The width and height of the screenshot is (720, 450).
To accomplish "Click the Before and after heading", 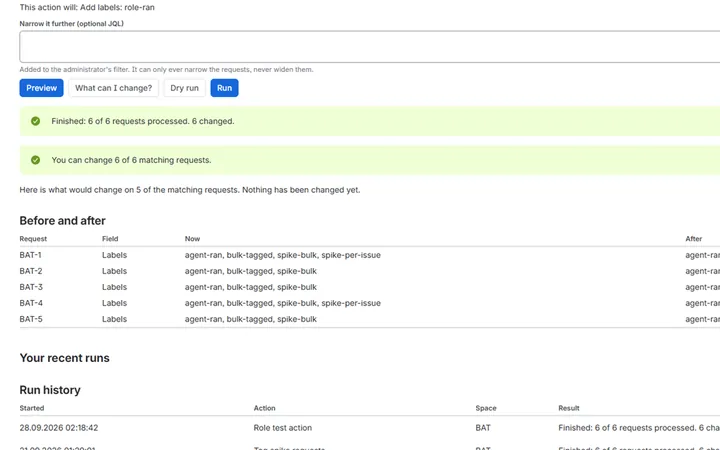I will tap(62, 221).
